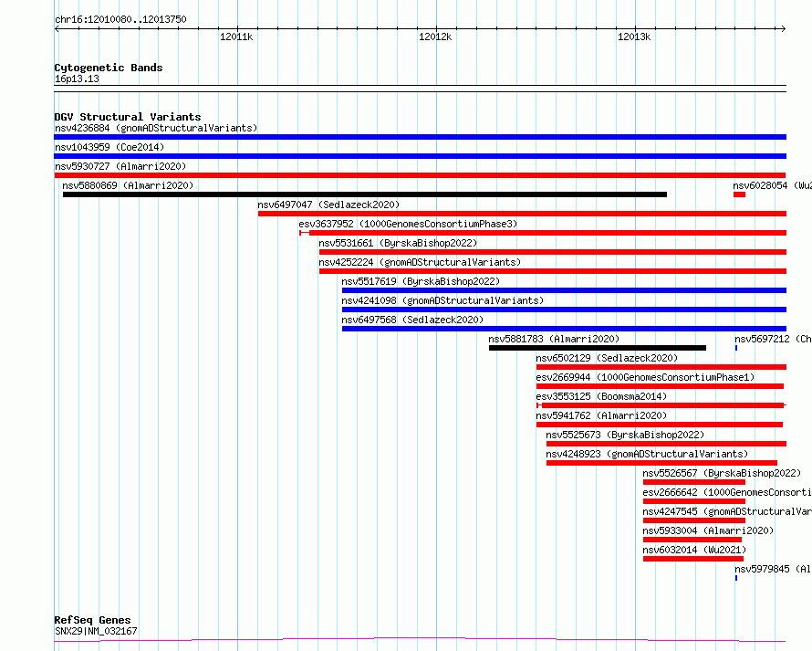The image size is (812, 651).
Task: Select nsv4241098 gnomAD variant label
Action: tap(442, 300)
